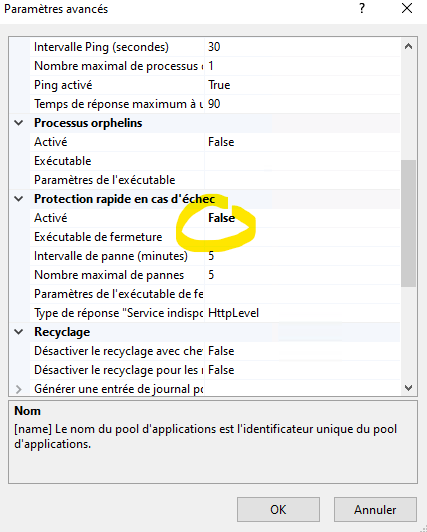The image size is (427, 532).
Task: Collapse the Processus orphelins section
Action: pyautogui.click(x=19, y=123)
